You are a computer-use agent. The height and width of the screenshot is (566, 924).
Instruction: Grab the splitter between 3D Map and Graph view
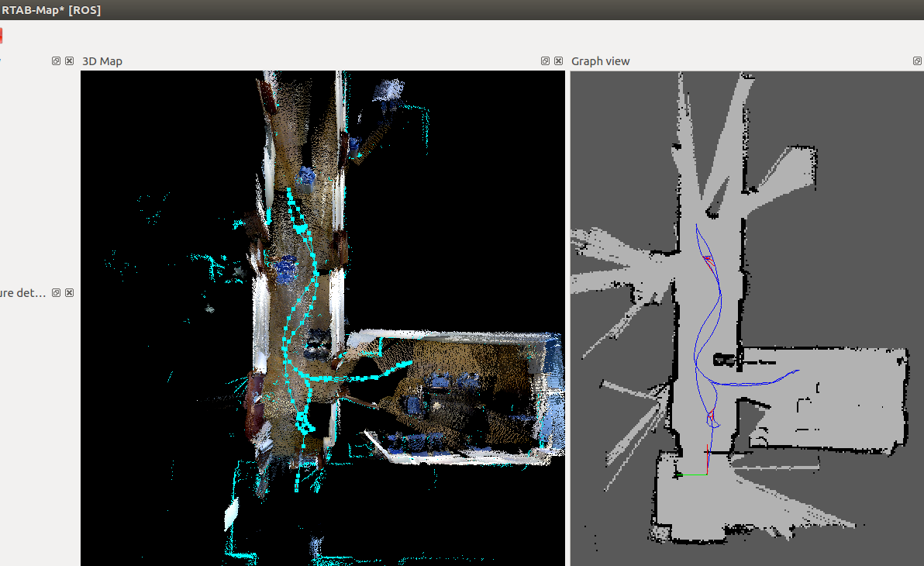click(567, 310)
